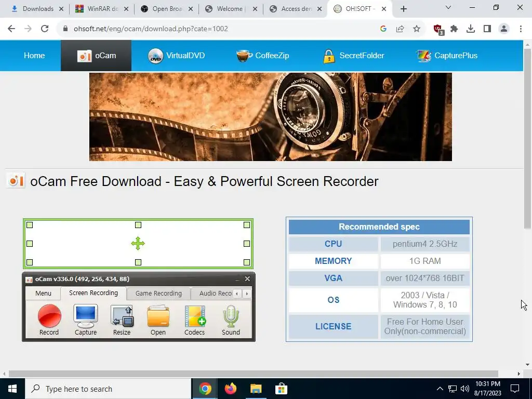Click the volume speaker tray icon

pos(465,389)
